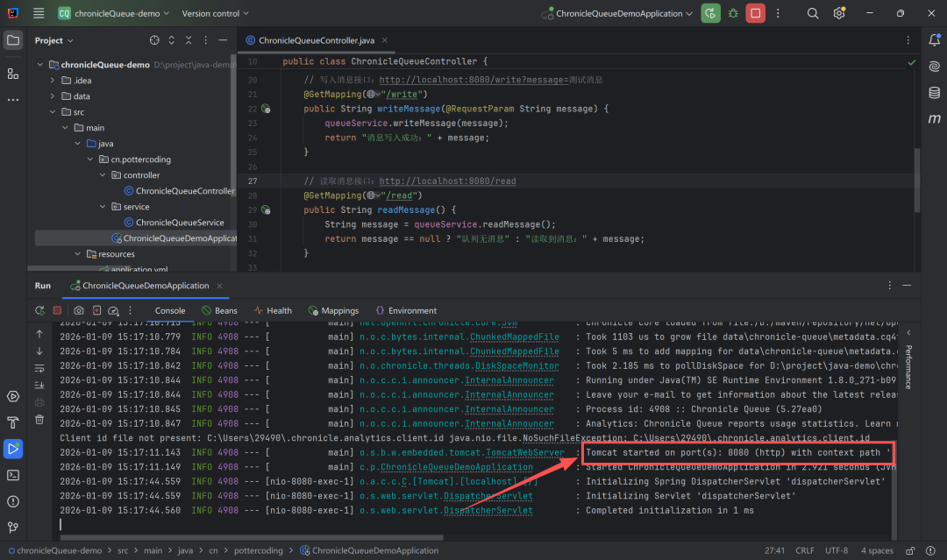The height and width of the screenshot is (560, 947).
Task: Open Search Everywhere magnifier icon
Action: (813, 13)
